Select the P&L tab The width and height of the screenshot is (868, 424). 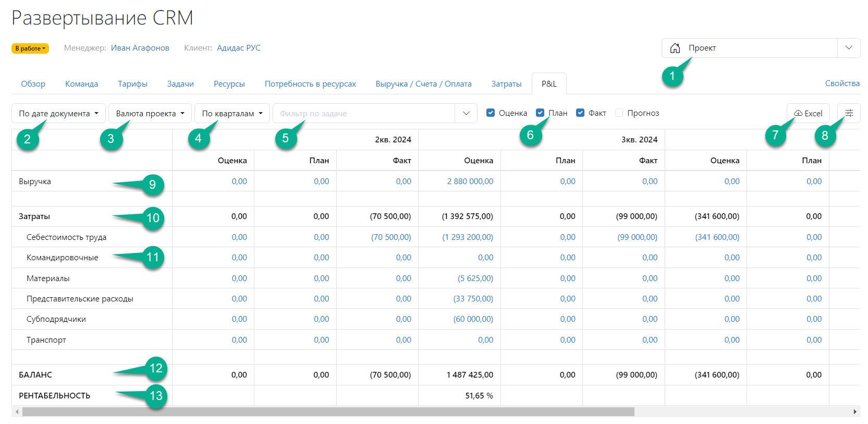[549, 83]
